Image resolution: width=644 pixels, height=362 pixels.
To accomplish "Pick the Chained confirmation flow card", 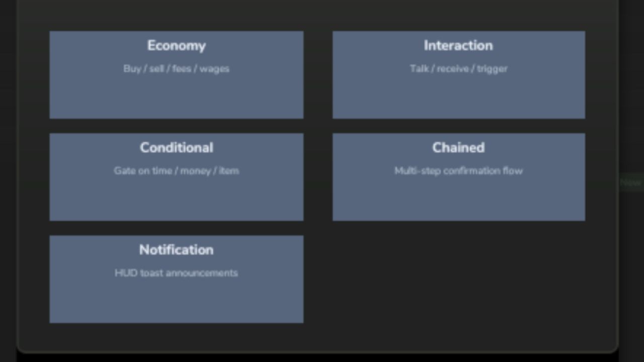I will [458, 176].
